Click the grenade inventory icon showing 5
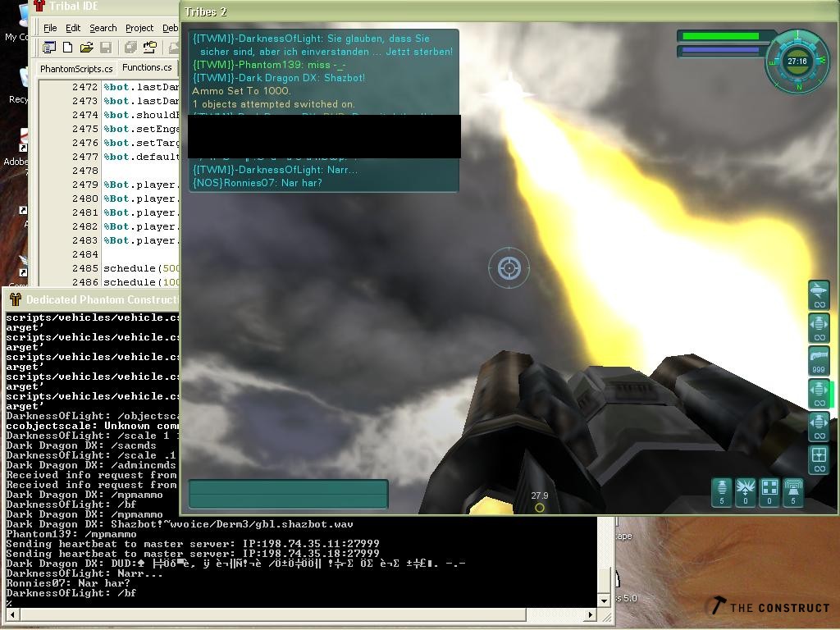 coord(722,492)
